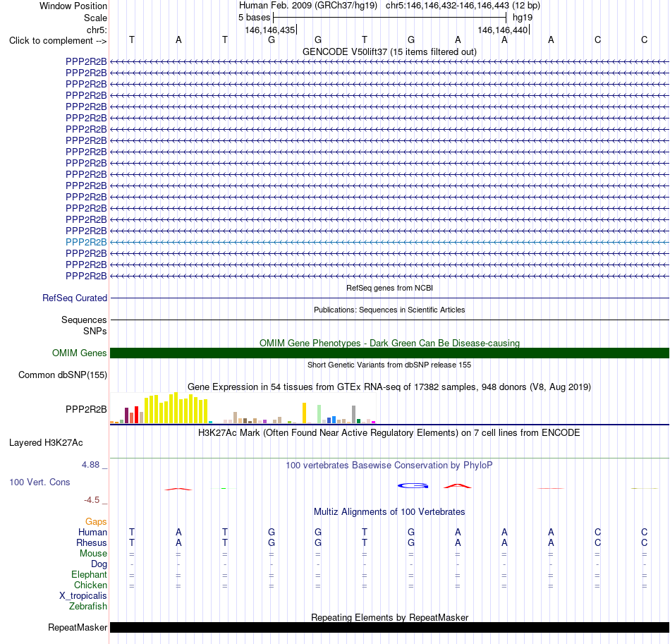This screenshot has height=644, width=670.
Task: Click the Scale label
Action: (x=95, y=18)
